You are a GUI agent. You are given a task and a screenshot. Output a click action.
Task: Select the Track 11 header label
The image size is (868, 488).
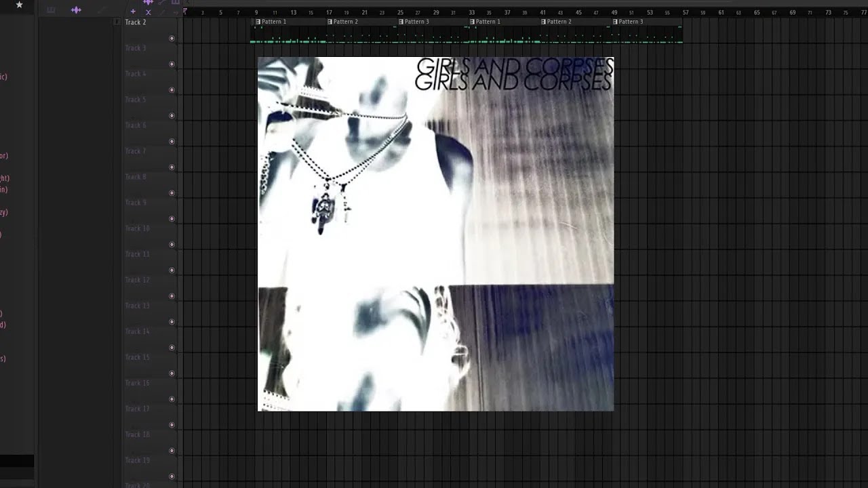137,254
